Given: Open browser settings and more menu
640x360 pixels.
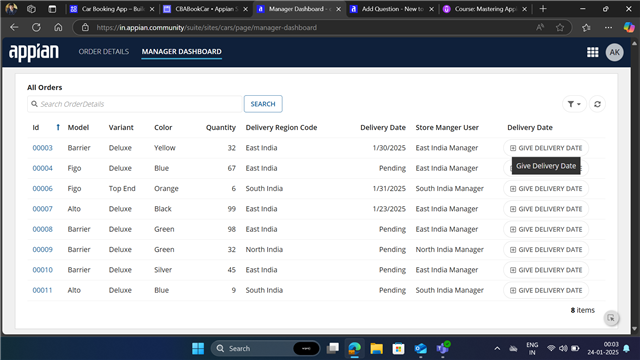Looking at the screenshot, I should pos(608,27).
